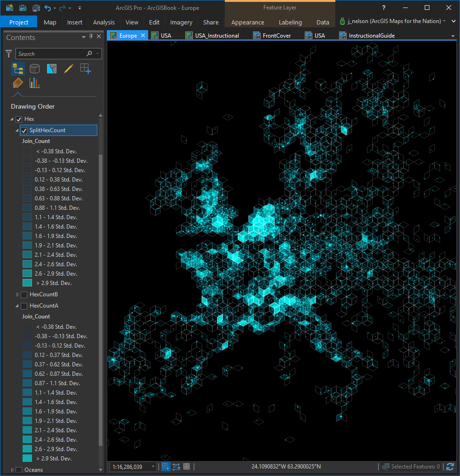460x476 pixels.
Task: Open the map scale dropdown
Action: tap(153, 467)
